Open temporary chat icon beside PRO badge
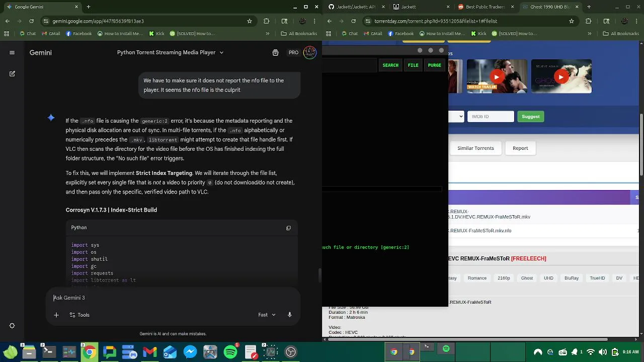The image size is (644, 362). (275, 52)
